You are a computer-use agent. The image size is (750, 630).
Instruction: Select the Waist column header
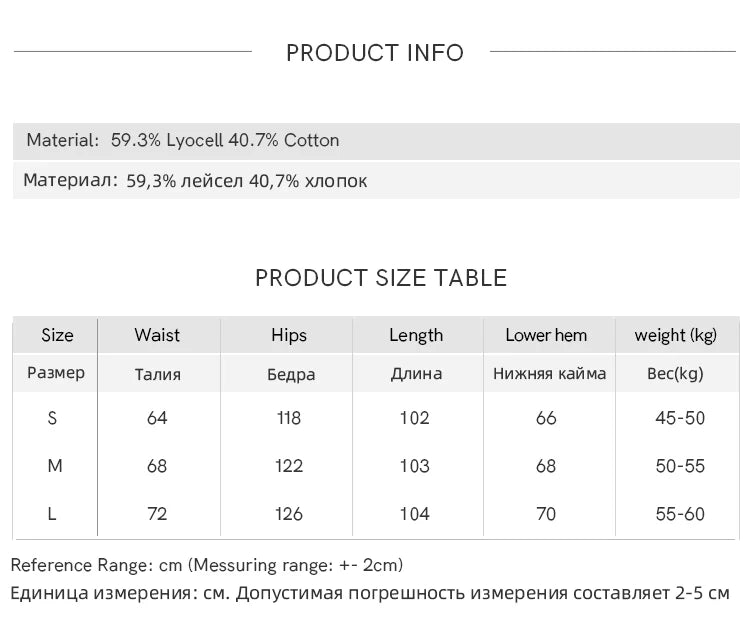(157, 335)
